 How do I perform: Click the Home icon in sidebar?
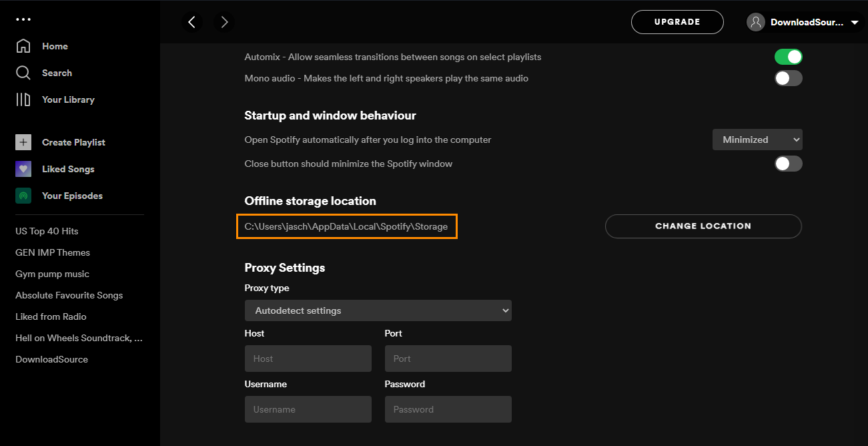coord(23,46)
